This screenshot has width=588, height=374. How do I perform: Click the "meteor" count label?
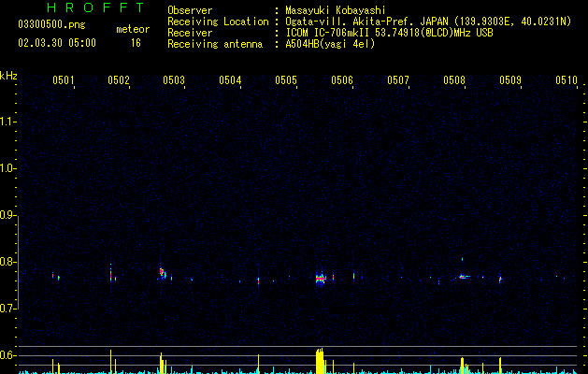[133, 29]
